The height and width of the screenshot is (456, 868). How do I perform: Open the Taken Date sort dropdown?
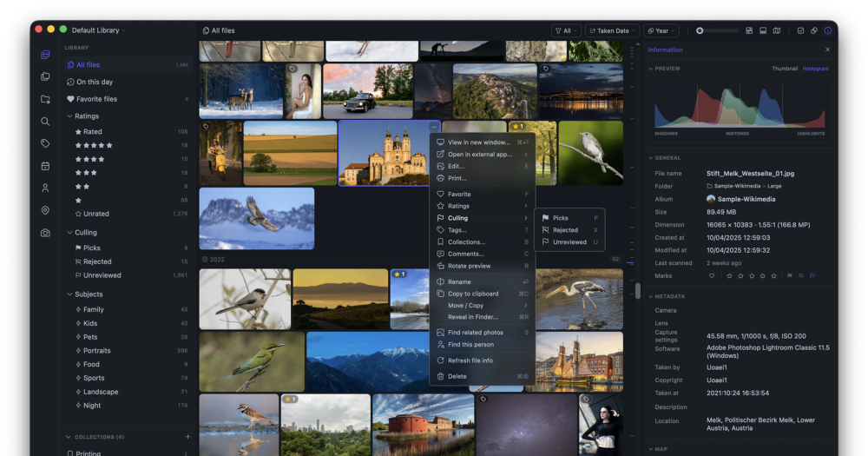coord(612,31)
